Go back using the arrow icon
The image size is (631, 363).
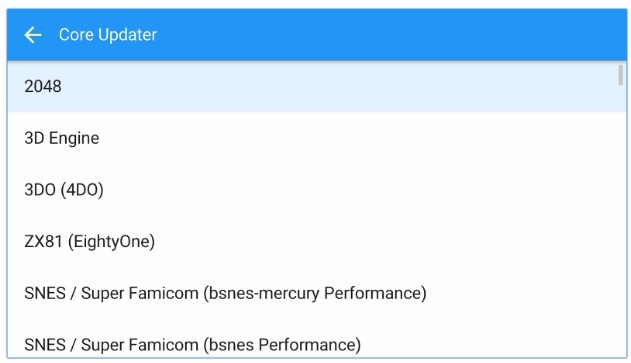(33, 35)
